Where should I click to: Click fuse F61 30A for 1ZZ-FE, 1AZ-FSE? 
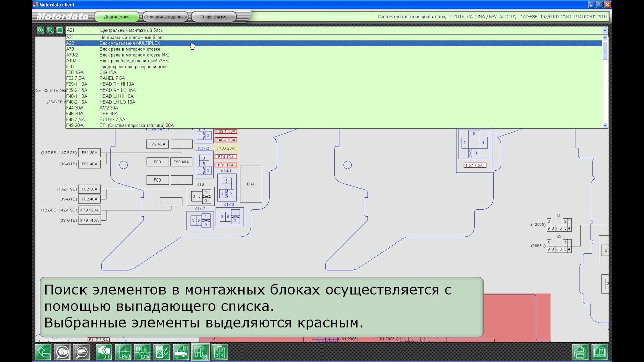90,152
